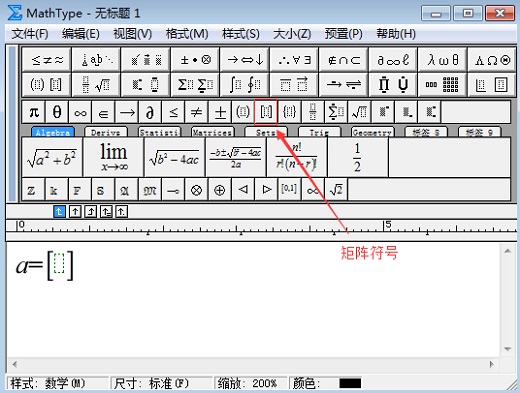This screenshot has height=393, width=520.
Task: Switch to the Matrices tab
Action: (213, 132)
